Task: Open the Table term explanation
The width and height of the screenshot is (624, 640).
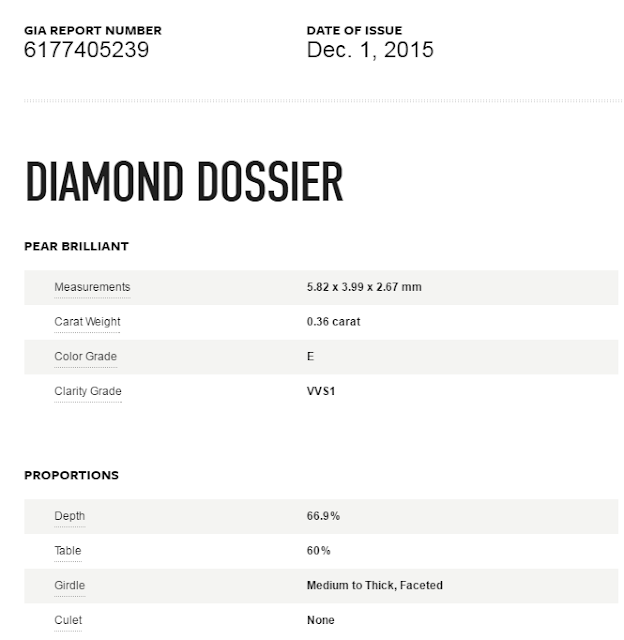Action: point(68,551)
